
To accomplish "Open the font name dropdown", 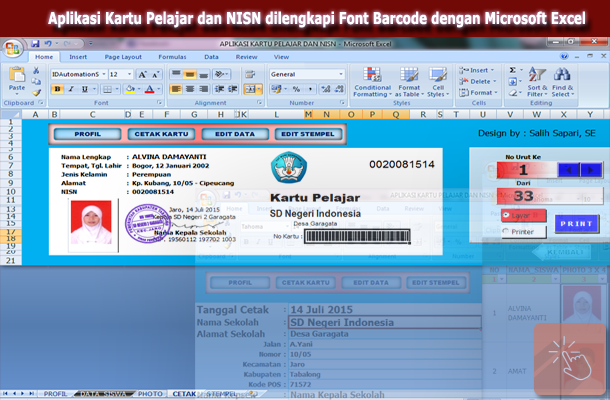I will (104, 74).
